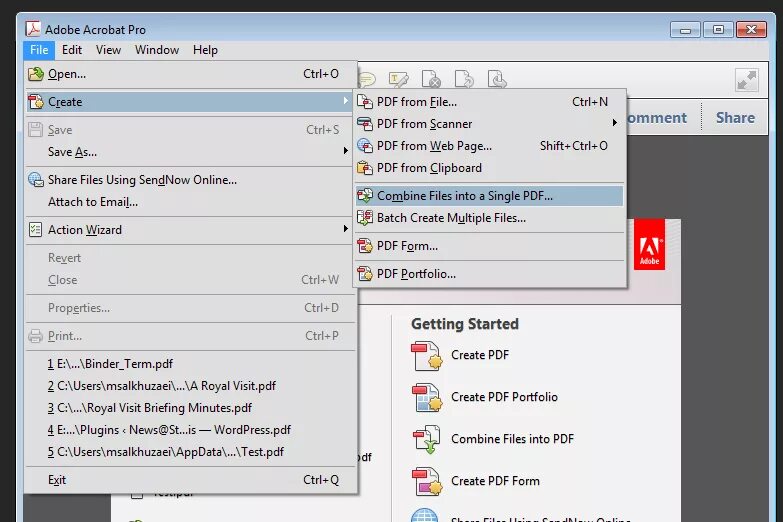This screenshot has width=783, height=522.
Task: Click the PDF from Clipboard icon
Action: click(365, 168)
